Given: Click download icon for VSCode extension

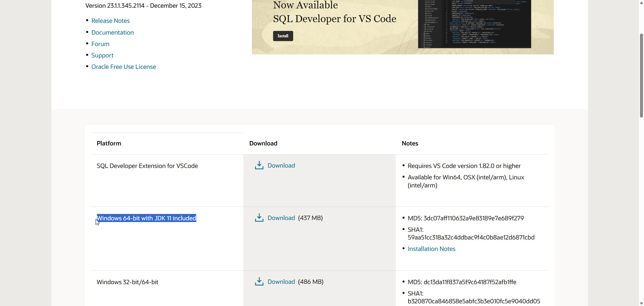Looking at the screenshot, I should coord(259,165).
